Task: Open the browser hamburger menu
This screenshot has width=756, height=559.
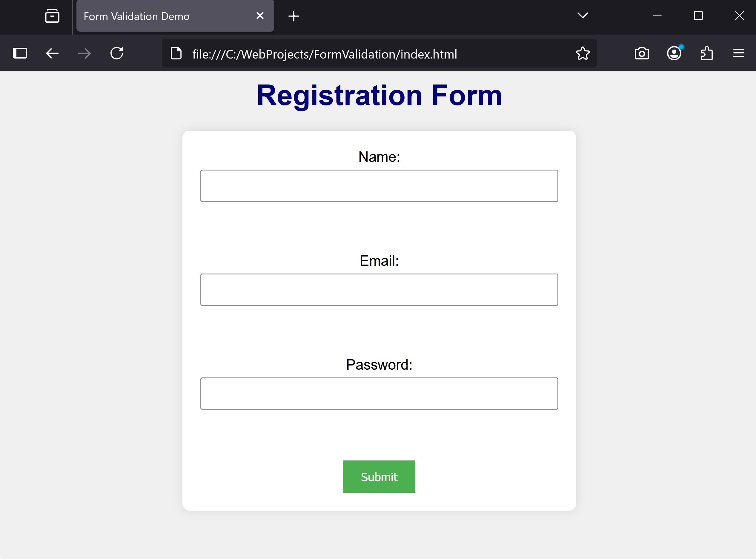Action: pos(738,53)
